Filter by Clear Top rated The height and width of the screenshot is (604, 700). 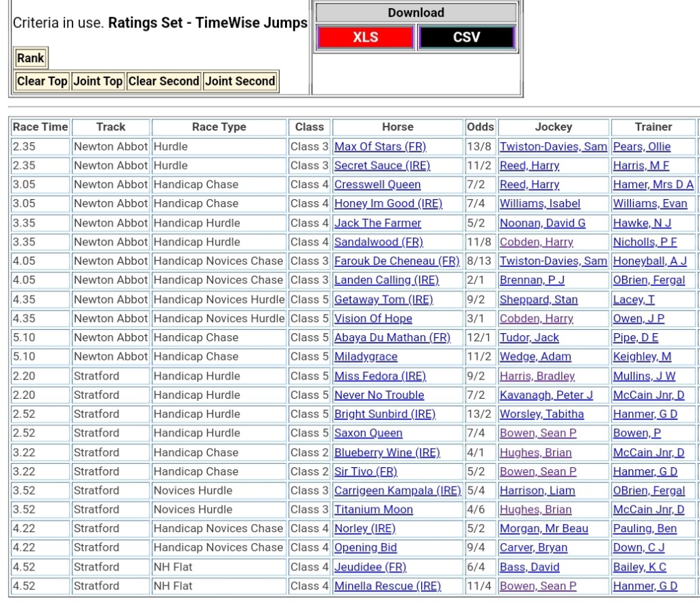pyautogui.click(x=42, y=81)
